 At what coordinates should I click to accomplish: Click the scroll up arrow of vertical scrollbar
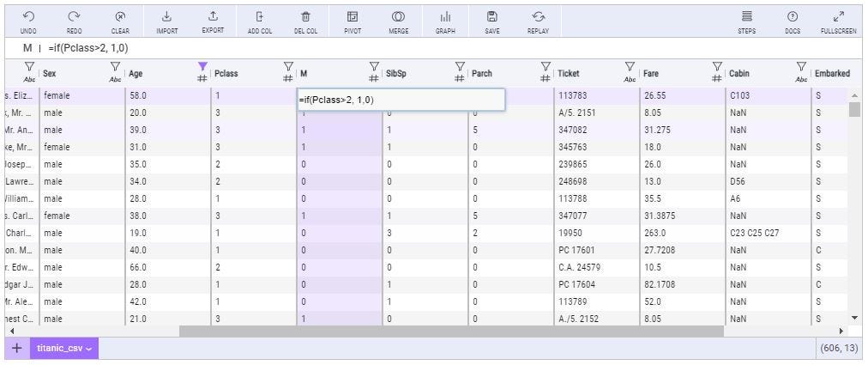coord(854,95)
